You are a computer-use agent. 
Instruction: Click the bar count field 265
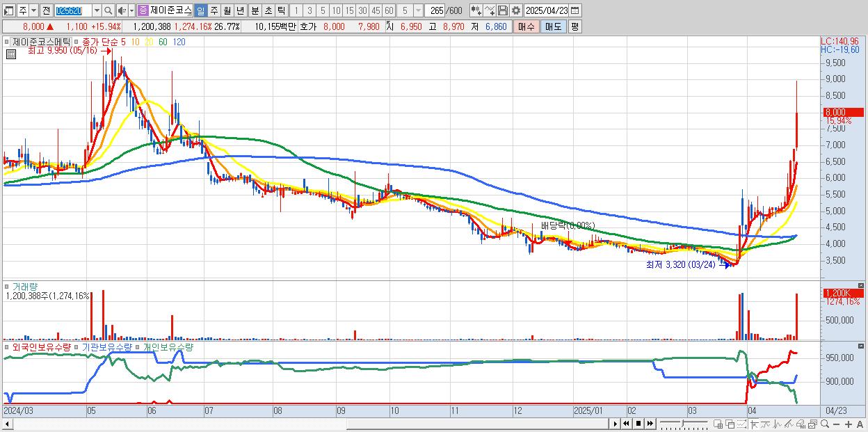coord(435,10)
